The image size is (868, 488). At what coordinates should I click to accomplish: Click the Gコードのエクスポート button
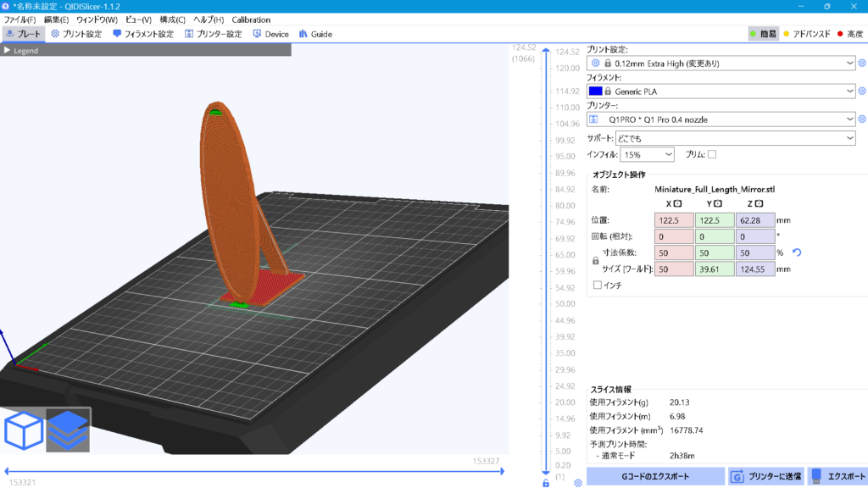(x=655, y=476)
